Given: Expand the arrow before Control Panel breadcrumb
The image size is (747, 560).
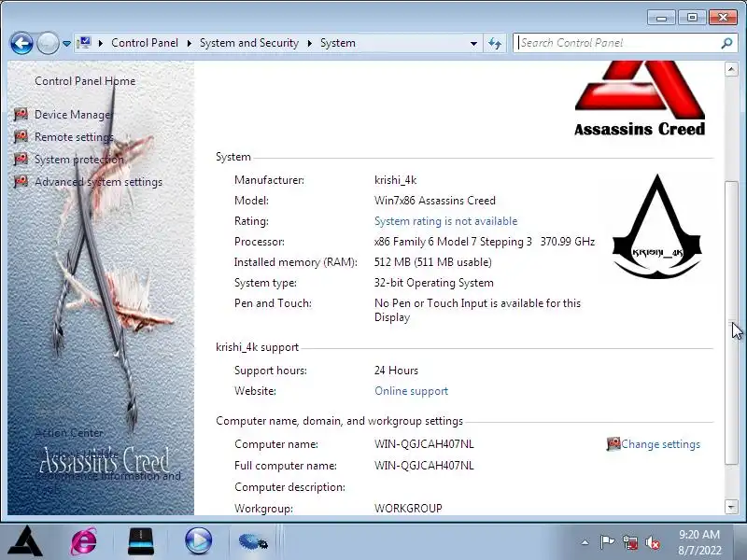Looking at the screenshot, I should (101, 43).
